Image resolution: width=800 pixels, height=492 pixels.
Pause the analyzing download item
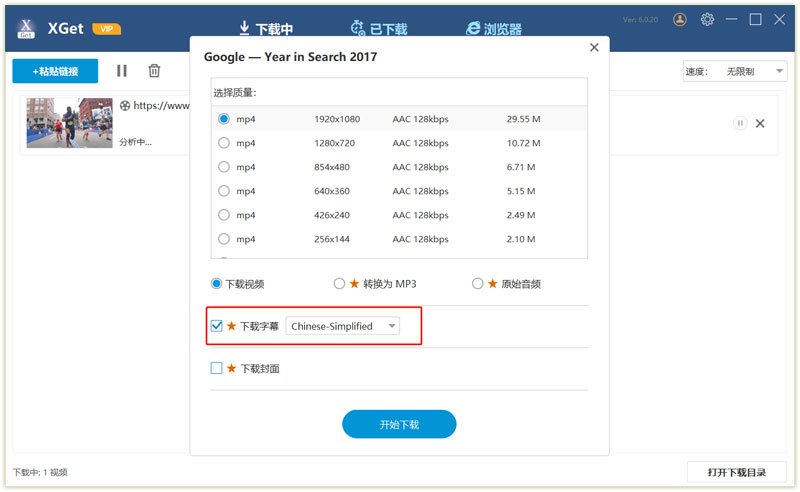click(x=740, y=123)
